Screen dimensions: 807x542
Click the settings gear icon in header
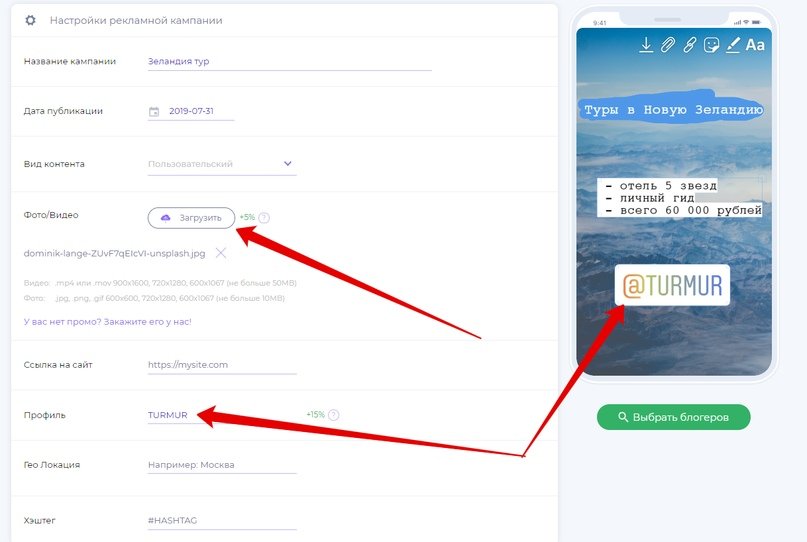(x=30, y=21)
